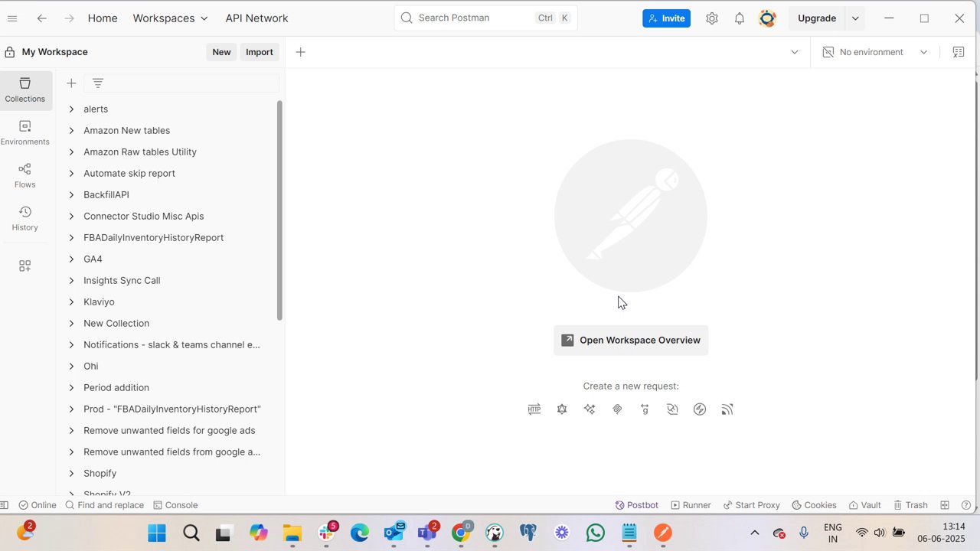Expand the Amazon New tables collection
Image resolution: width=980 pixels, height=551 pixels.
coord(71,131)
